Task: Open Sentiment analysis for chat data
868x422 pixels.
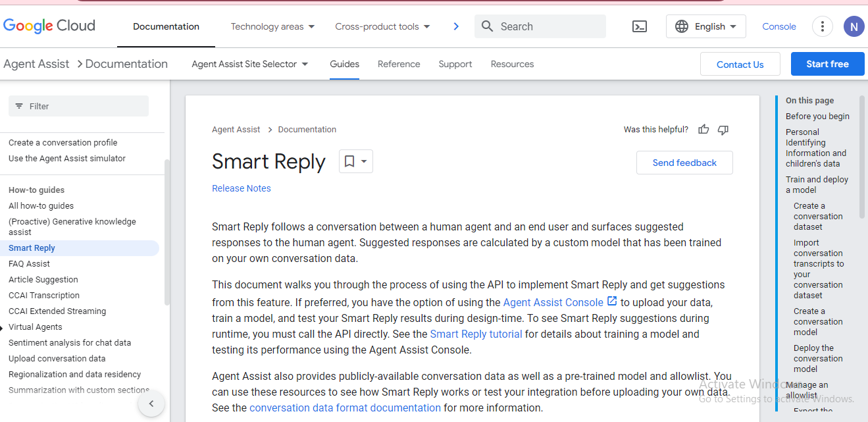Action: click(70, 343)
